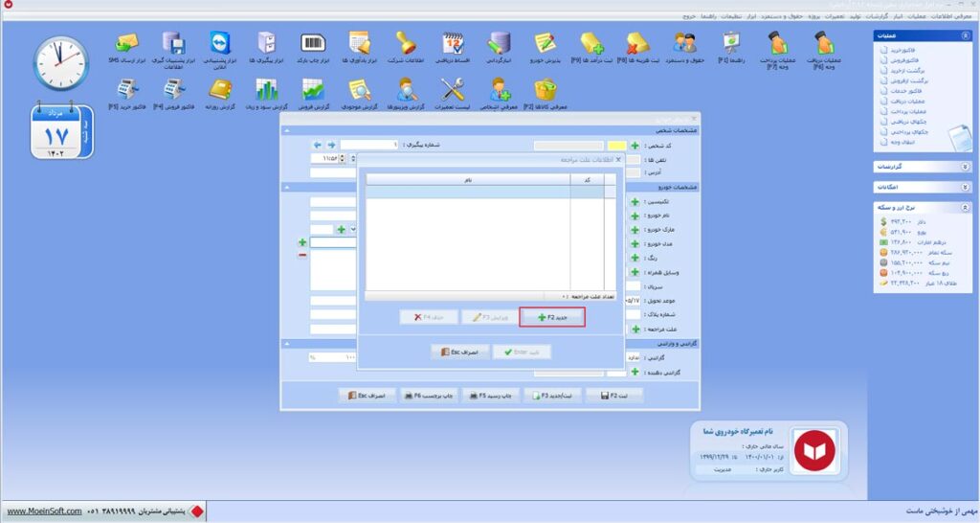
Task: Launch the online support (TeamViewer) icon
Action: pyautogui.click(x=220, y=44)
